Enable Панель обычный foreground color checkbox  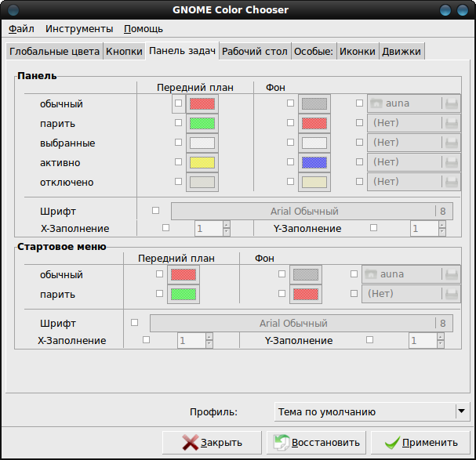pos(179,103)
